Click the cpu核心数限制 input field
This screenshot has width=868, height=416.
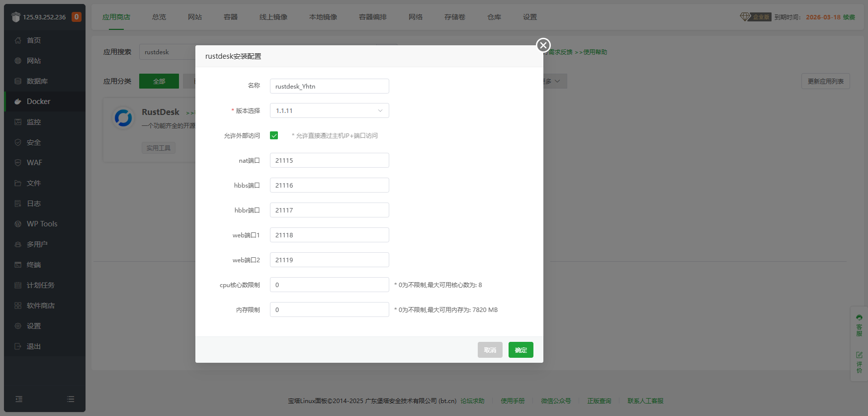point(330,285)
